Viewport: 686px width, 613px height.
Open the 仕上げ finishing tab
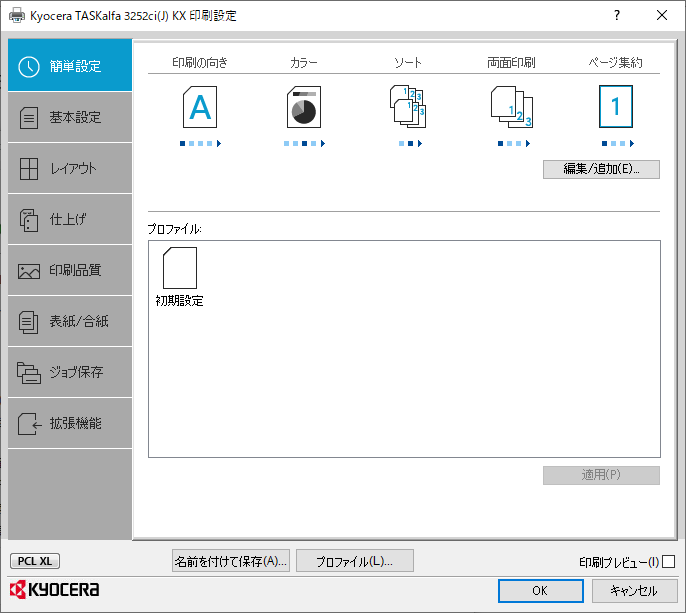(70, 219)
